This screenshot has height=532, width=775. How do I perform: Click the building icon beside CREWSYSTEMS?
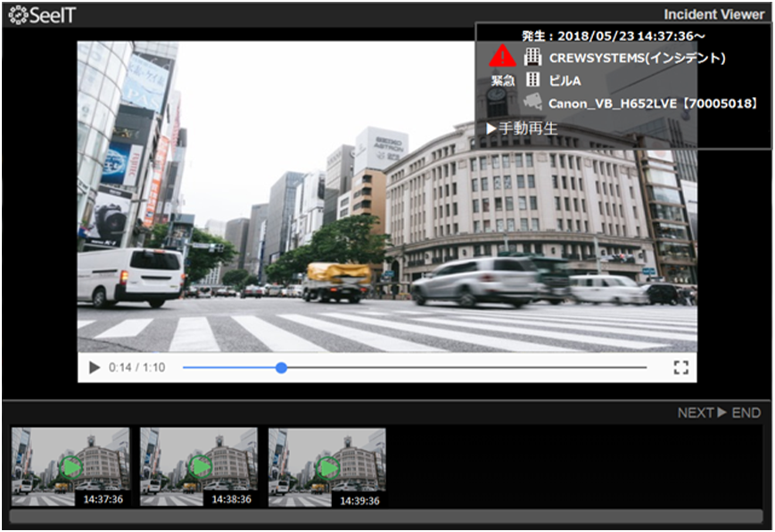pos(532,57)
